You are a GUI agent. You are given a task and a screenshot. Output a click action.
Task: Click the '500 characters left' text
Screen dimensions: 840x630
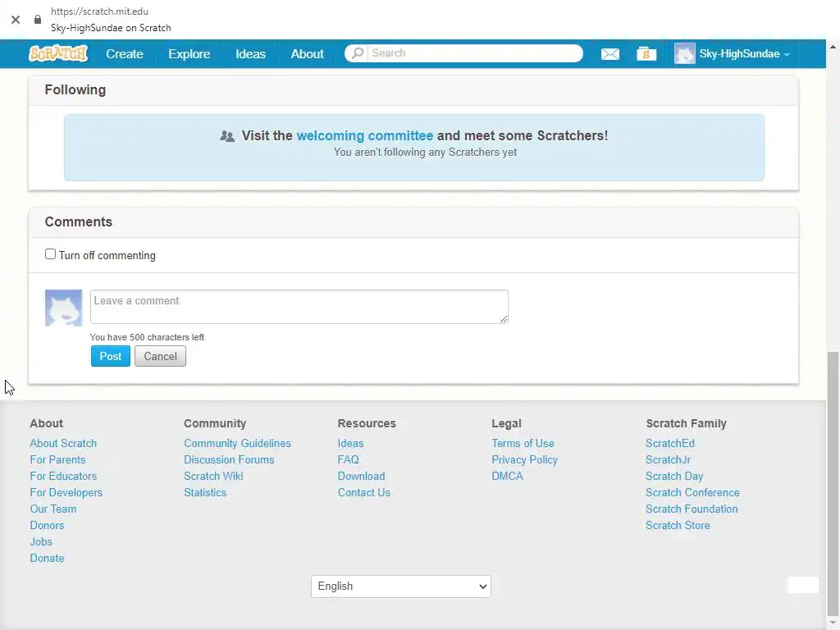148,337
